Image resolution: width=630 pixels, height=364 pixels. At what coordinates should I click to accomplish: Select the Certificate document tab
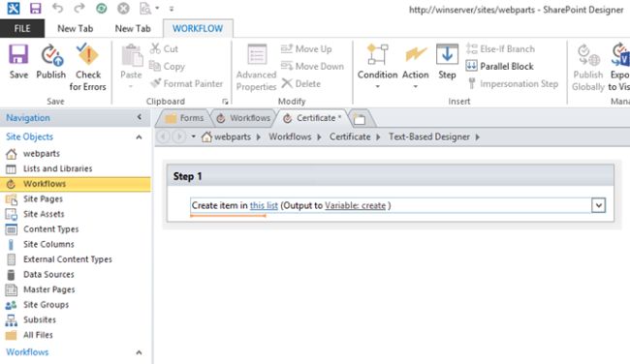312,118
